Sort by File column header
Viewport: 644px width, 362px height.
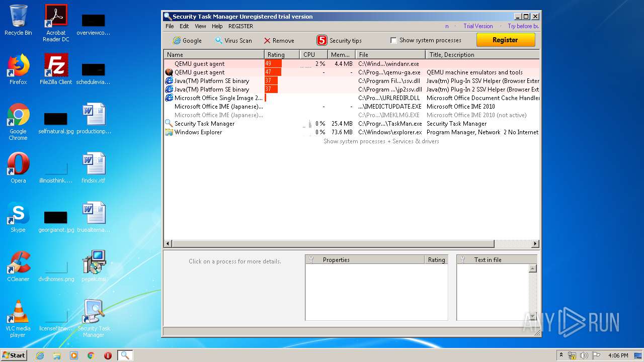[390, 54]
